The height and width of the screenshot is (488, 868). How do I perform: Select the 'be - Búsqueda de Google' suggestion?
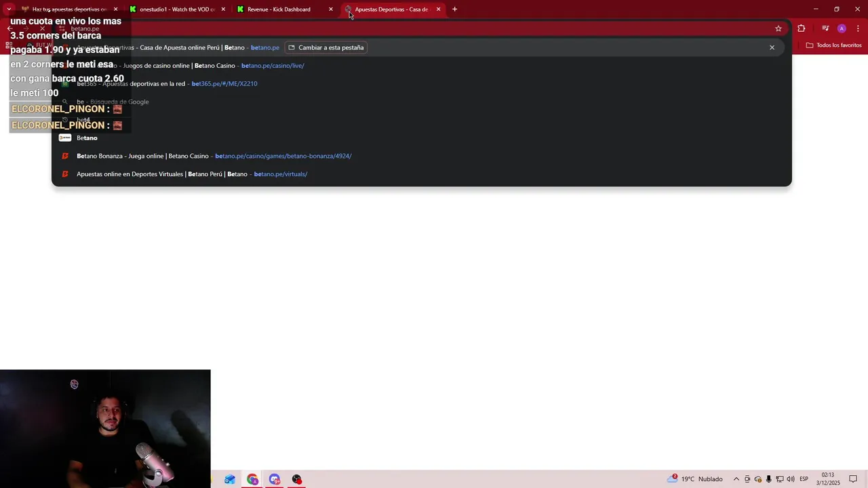(x=422, y=102)
